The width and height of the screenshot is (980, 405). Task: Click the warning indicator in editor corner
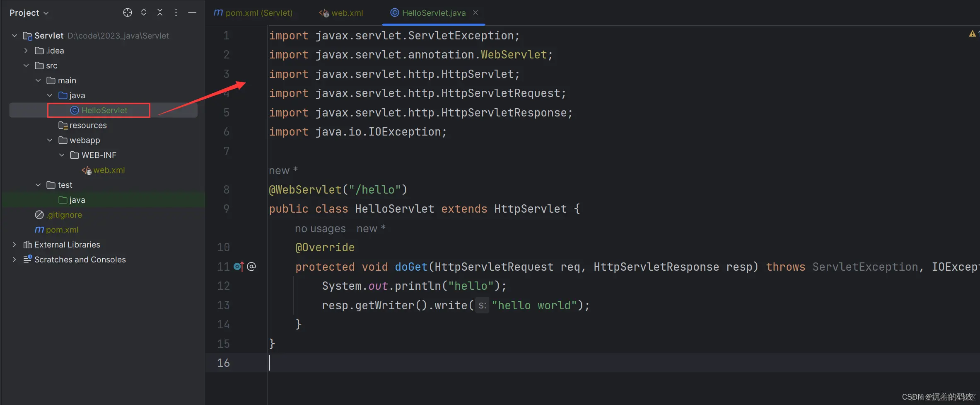tap(972, 34)
